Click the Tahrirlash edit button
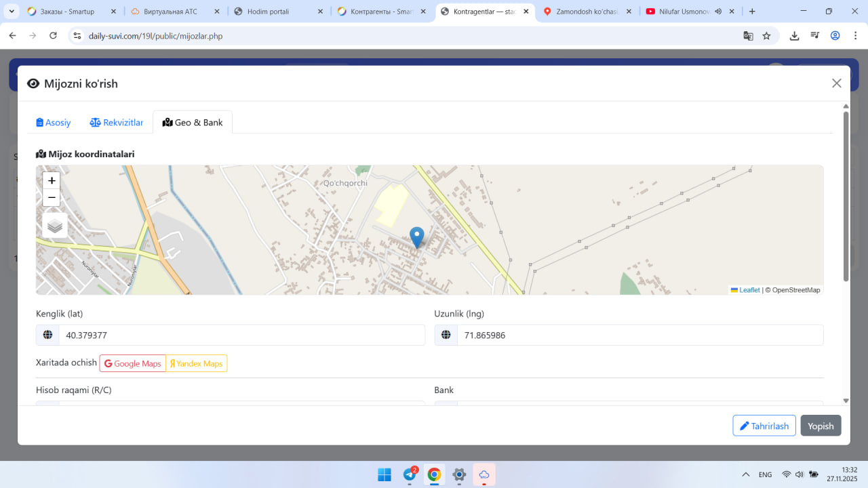This screenshot has height=488, width=868. (764, 426)
